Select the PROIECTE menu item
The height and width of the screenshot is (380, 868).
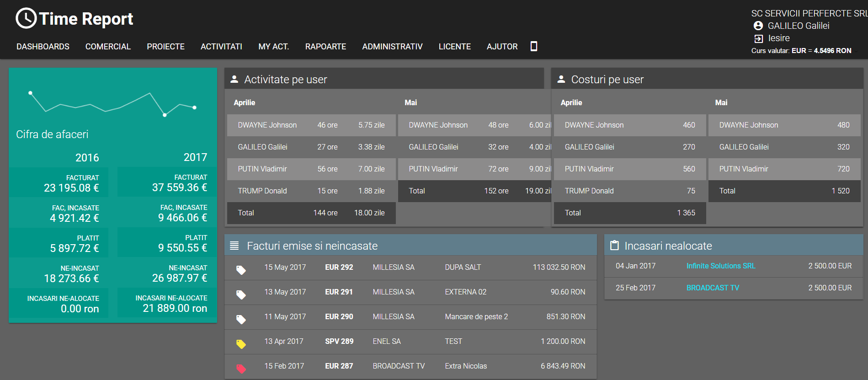[x=165, y=47]
